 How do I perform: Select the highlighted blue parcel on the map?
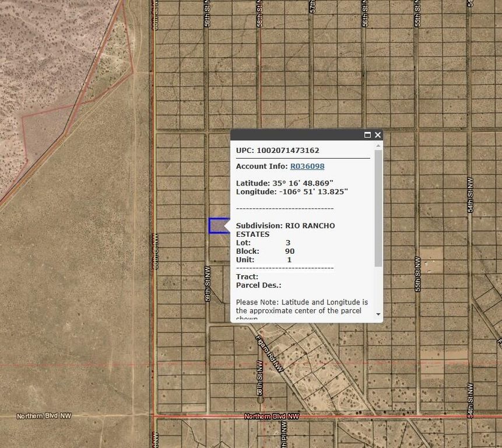pyautogui.click(x=217, y=226)
